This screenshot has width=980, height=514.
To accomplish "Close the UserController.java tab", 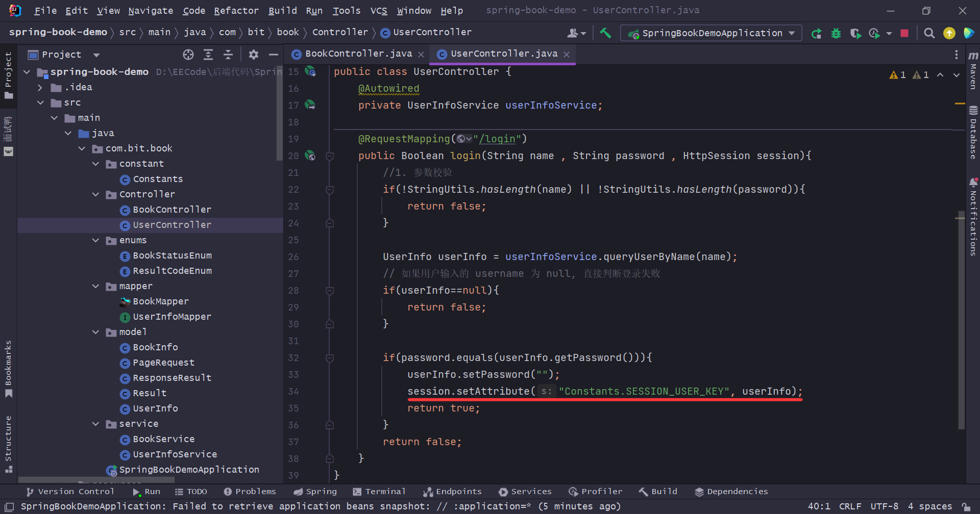I will pos(567,55).
